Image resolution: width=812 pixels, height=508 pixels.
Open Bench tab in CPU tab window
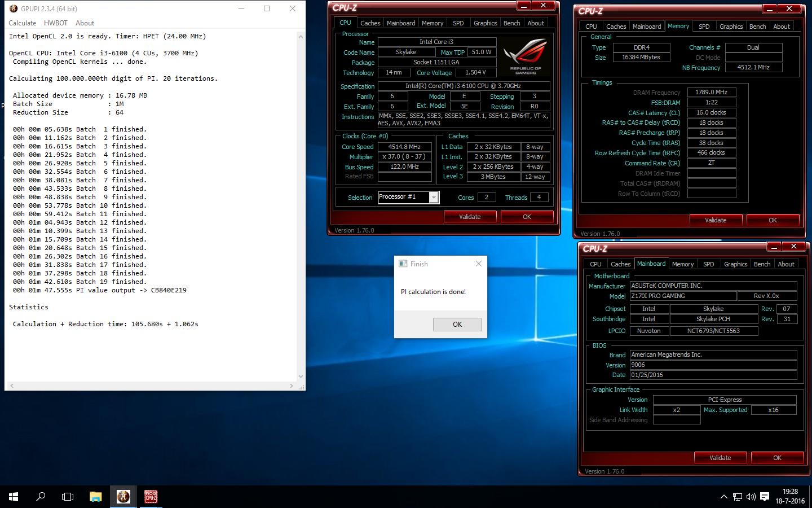[512, 23]
